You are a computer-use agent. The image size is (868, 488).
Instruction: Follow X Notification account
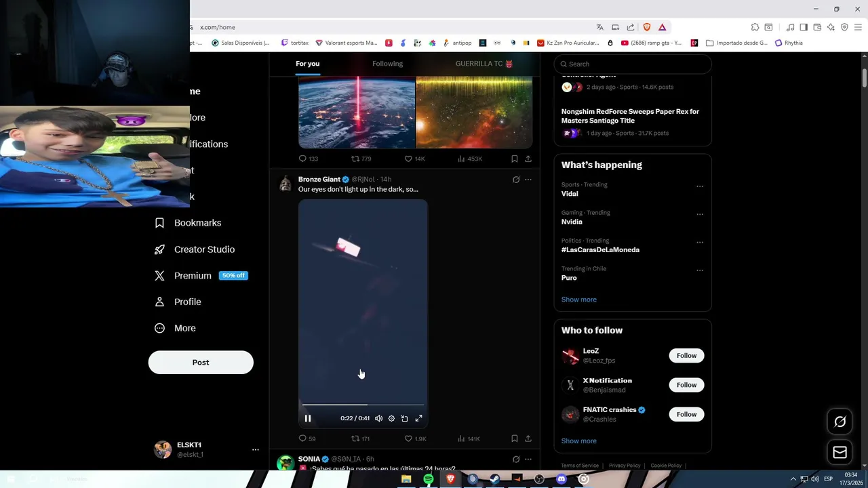pos(686,385)
